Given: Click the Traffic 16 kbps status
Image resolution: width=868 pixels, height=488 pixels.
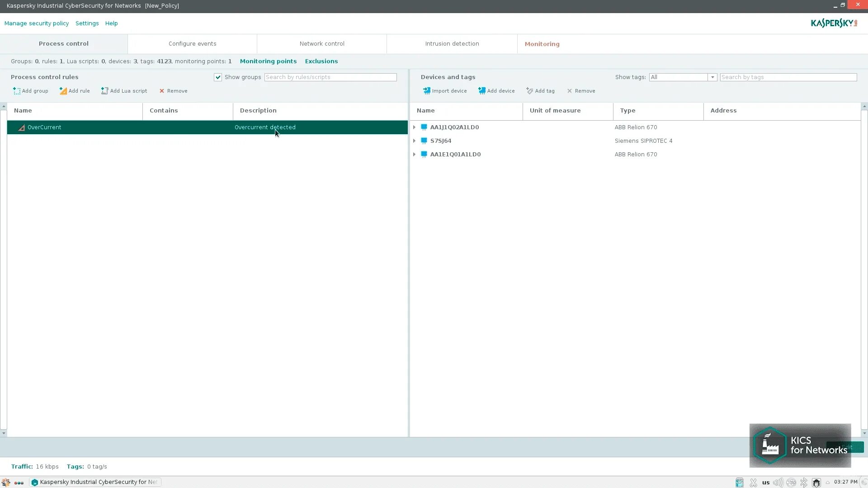Looking at the screenshot, I should tap(35, 466).
